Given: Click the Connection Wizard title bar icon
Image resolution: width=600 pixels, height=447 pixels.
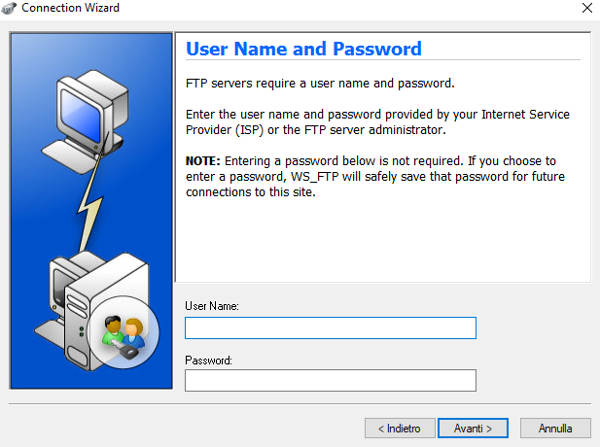Looking at the screenshot, I should coord(8,8).
